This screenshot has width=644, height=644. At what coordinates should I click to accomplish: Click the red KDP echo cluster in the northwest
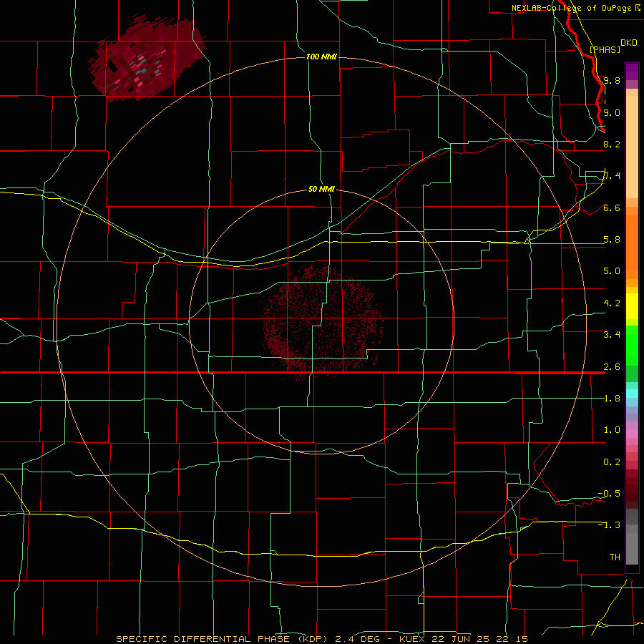146,59
